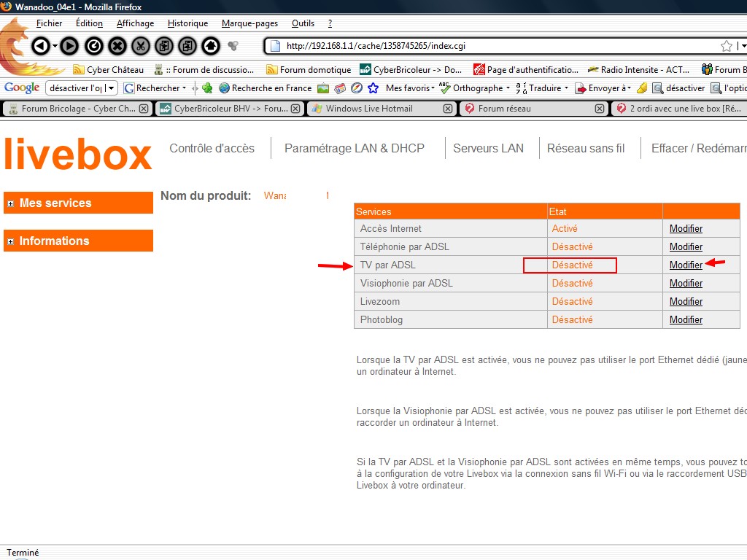Open the Mes favoris dropdown
The image size is (747, 560).
(410, 88)
